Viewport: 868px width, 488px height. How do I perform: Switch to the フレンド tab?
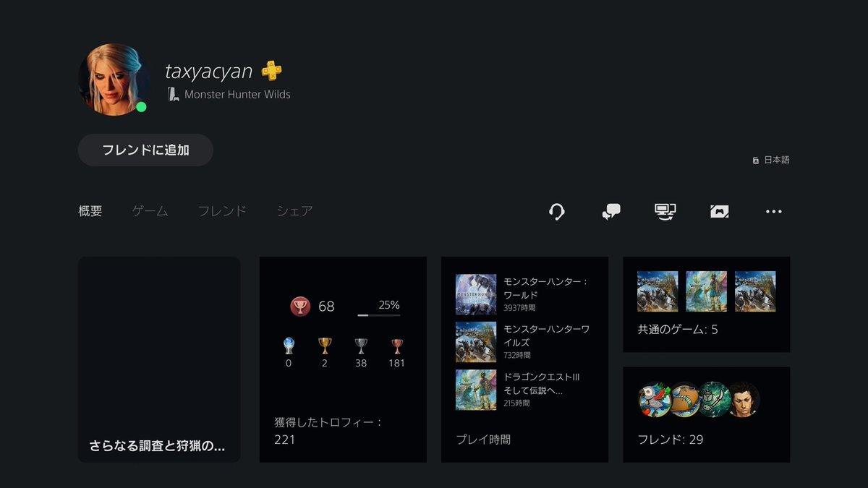click(222, 211)
